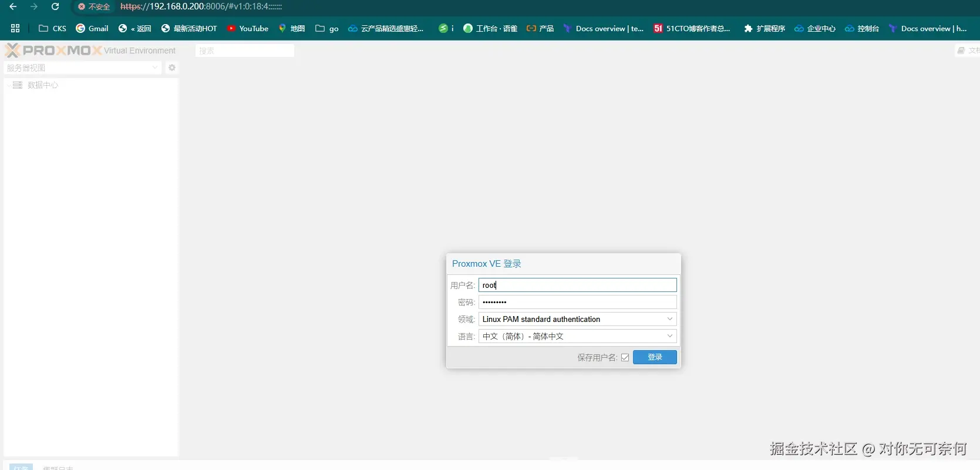Toggle the 保存用户名 checkbox

tap(625, 357)
